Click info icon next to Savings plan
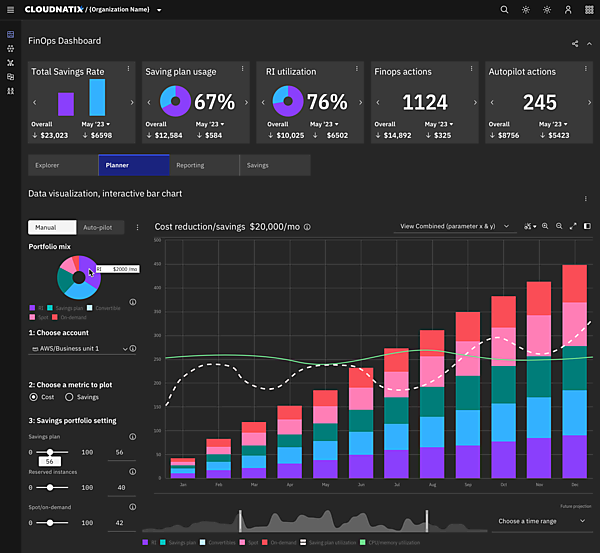 click(132, 436)
